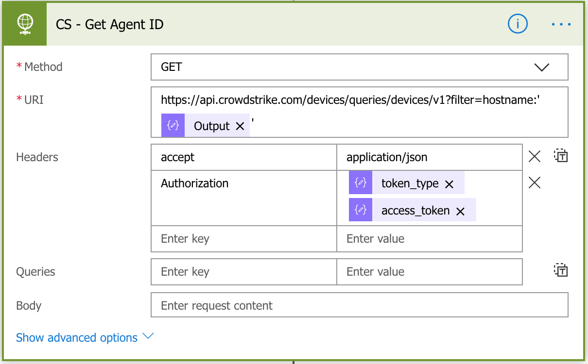The image size is (588, 364).
Task: Remove the access_token dynamic token
Action: [x=460, y=211]
